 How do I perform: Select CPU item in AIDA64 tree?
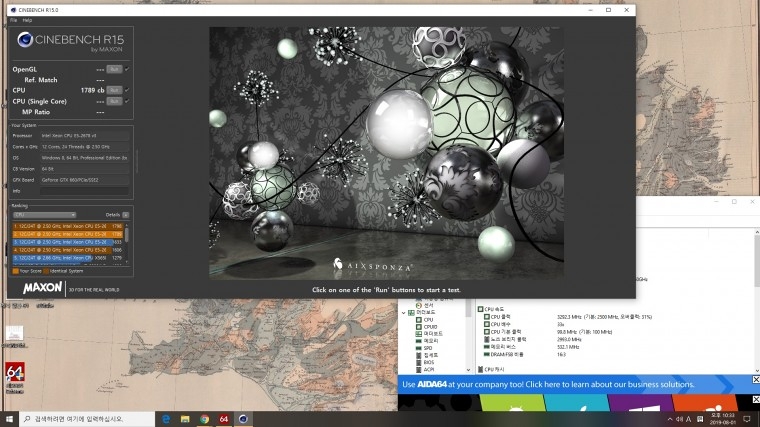(428, 320)
